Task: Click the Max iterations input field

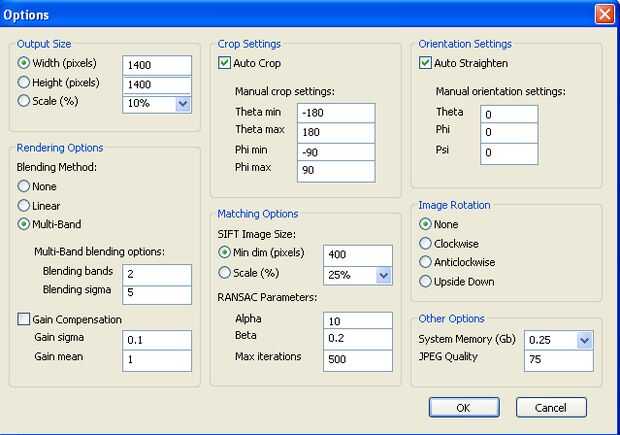Action: tap(358, 360)
